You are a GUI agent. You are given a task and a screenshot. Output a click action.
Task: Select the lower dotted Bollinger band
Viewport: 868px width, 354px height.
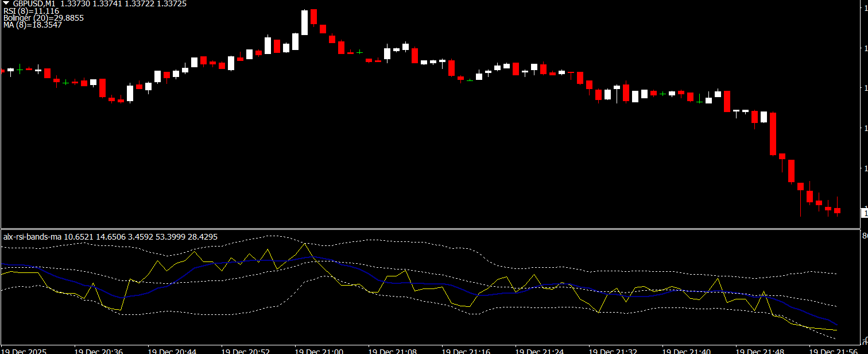172,314
